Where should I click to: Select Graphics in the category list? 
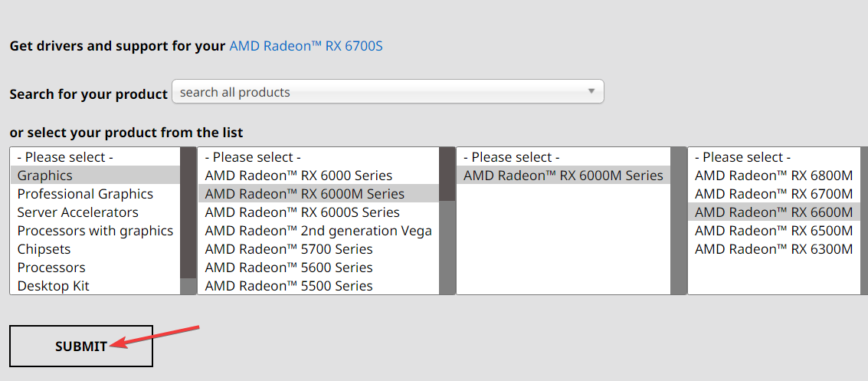[x=44, y=176]
